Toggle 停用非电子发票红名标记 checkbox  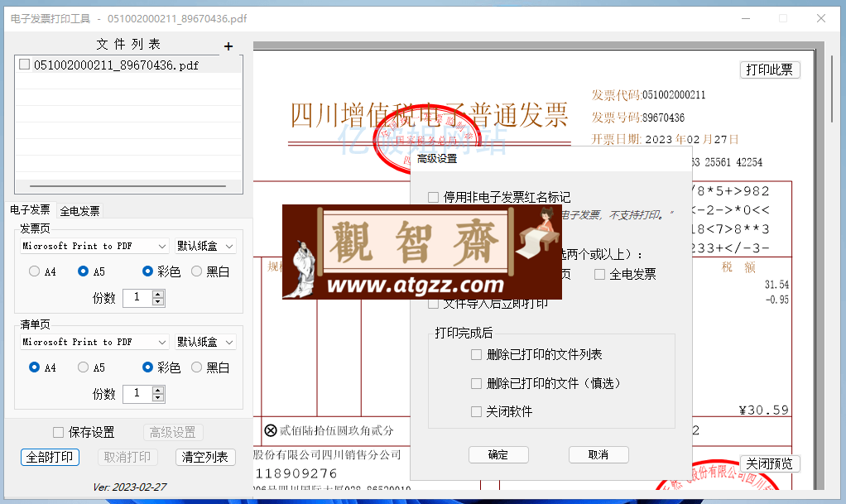(x=433, y=197)
